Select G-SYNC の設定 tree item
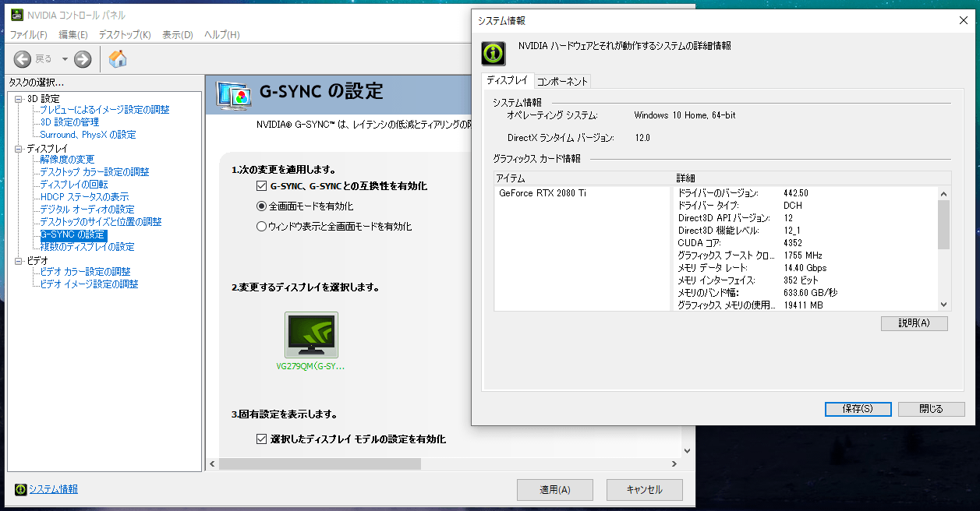980x511 pixels. click(x=73, y=234)
